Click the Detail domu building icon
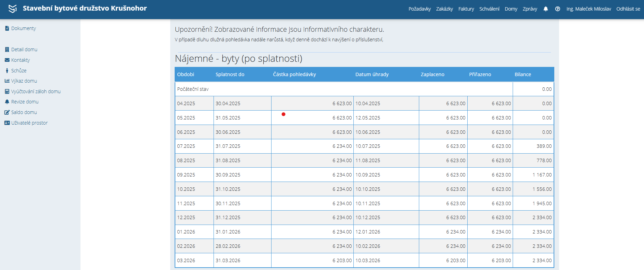Viewport: 644px width, 270px height. point(7,49)
